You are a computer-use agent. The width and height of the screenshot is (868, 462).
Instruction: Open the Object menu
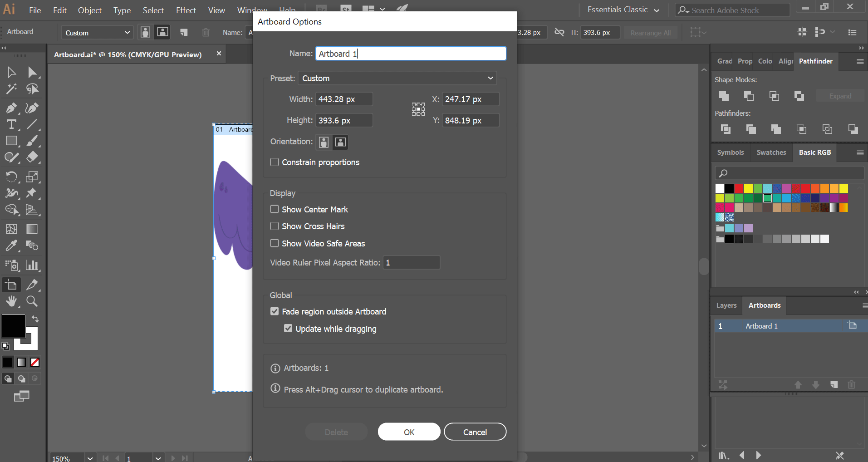coord(89,10)
